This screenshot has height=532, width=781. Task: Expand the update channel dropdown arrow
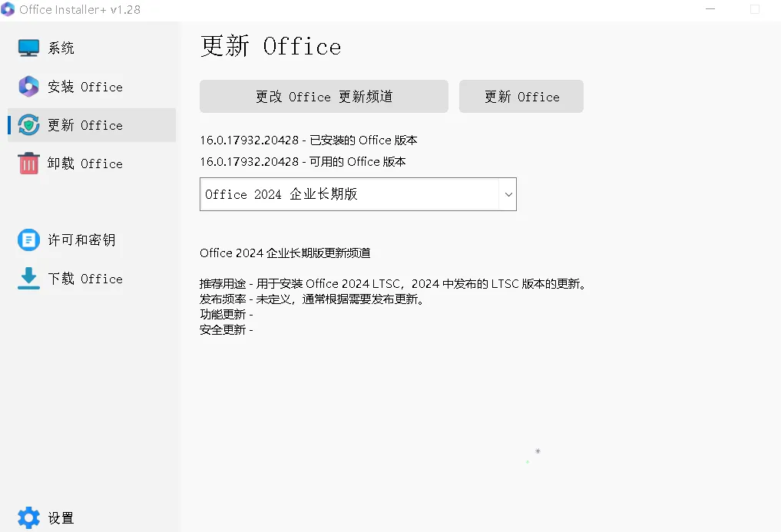(x=508, y=194)
